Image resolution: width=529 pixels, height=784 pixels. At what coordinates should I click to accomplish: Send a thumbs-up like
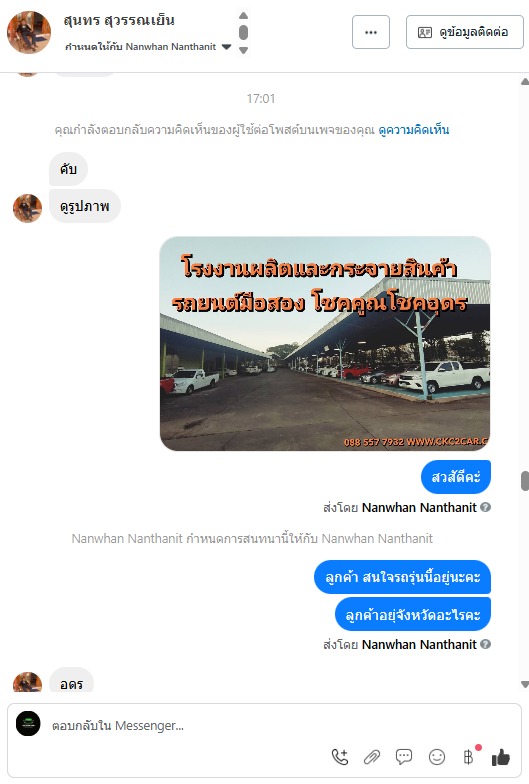[x=500, y=757]
